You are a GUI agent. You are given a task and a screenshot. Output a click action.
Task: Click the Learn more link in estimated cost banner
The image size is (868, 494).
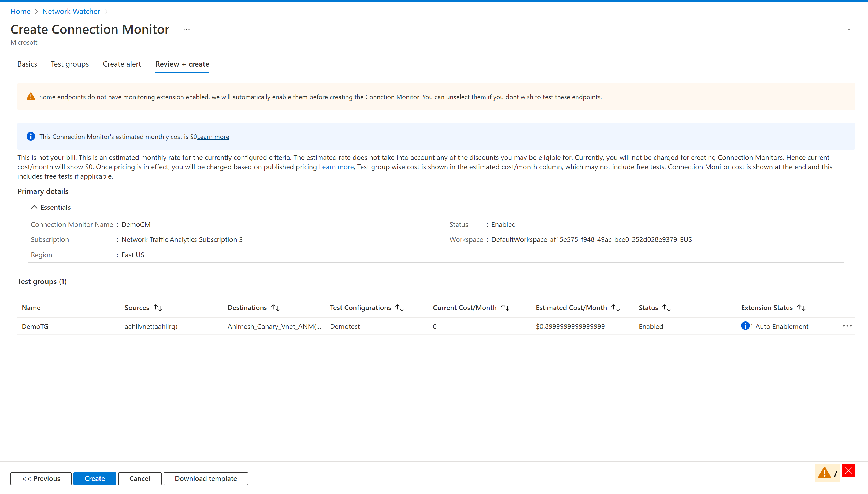[x=213, y=137]
